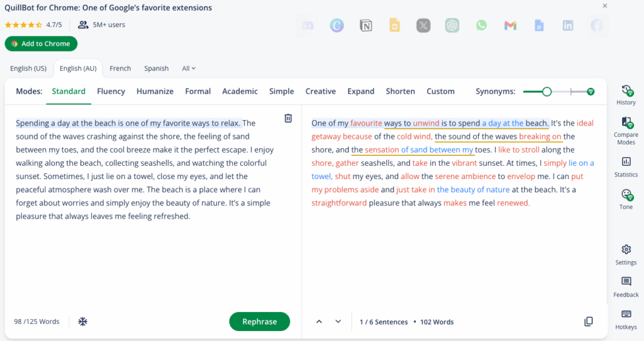Delete input text with trash icon
The height and width of the screenshot is (341, 644).
288,118
